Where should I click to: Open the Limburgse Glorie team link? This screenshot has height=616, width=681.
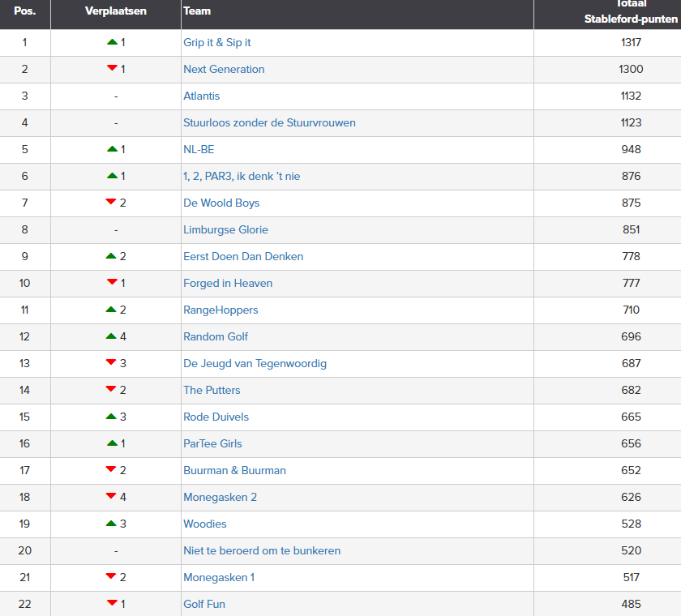[x=225, y=229]
